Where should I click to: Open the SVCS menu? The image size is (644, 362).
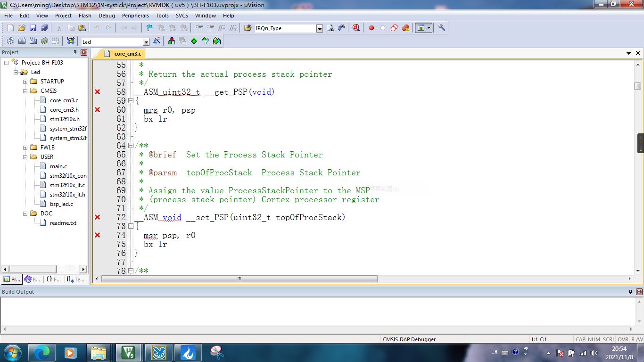[182, 16]
